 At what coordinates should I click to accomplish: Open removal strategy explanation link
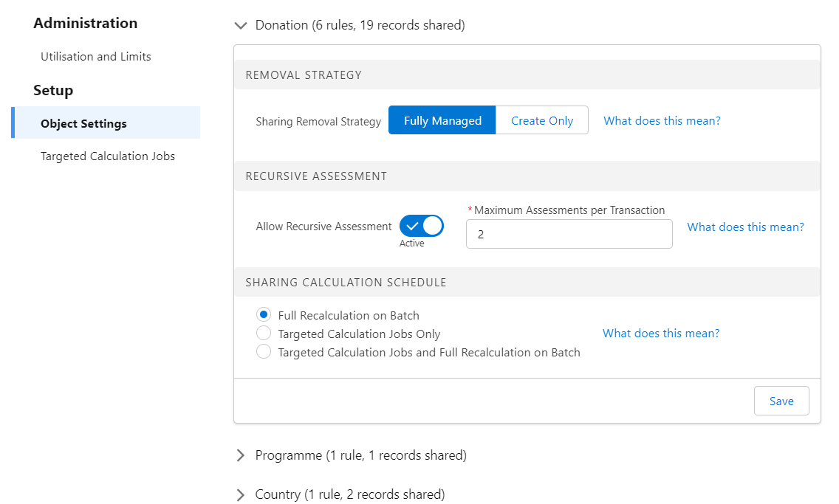pos(661,120)
